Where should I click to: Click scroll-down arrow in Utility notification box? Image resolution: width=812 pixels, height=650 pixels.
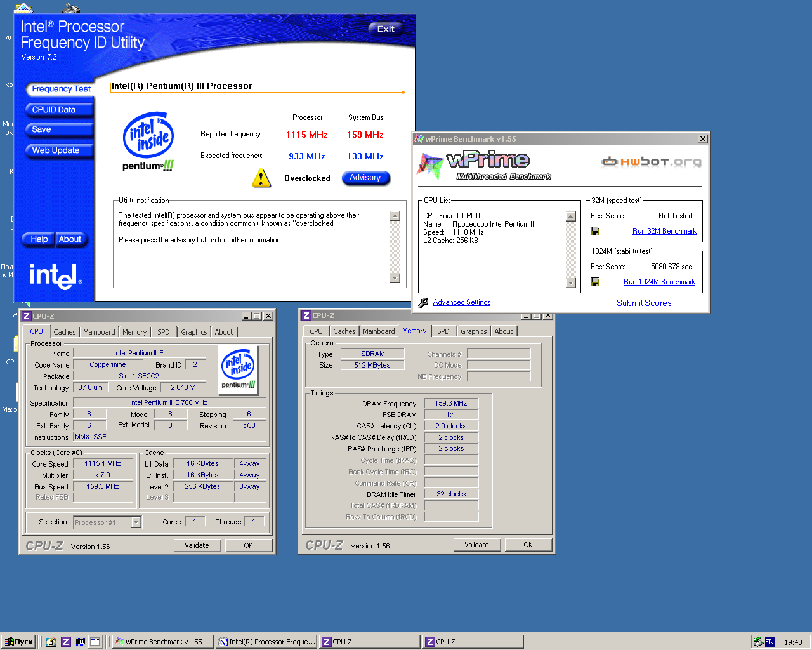pyautogui.click(x=395, y=278)
